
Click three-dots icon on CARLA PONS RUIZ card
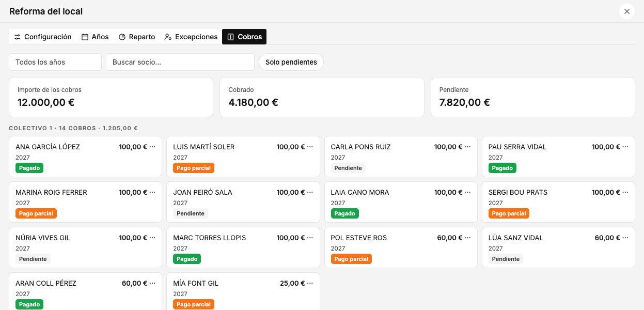pyautogui.click(x=467, y=147)
